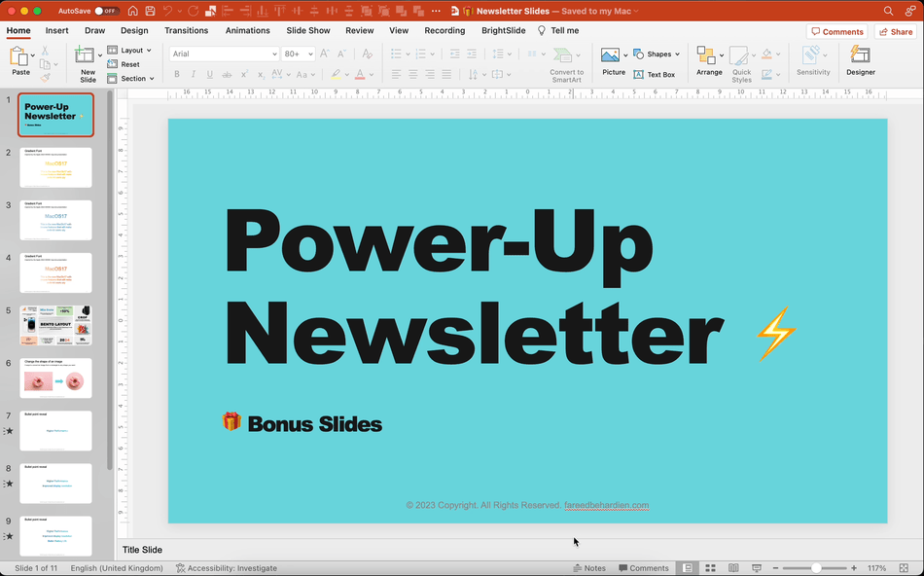Toggle underline formatting

pyautogui.click(x=209, y=74)
